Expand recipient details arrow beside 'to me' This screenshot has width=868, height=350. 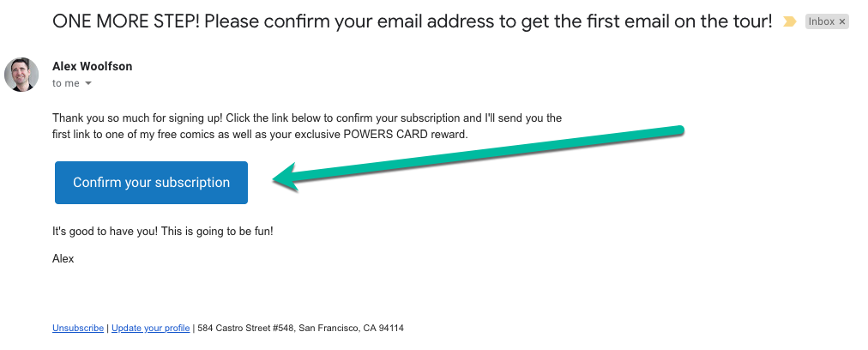(87, 83)
